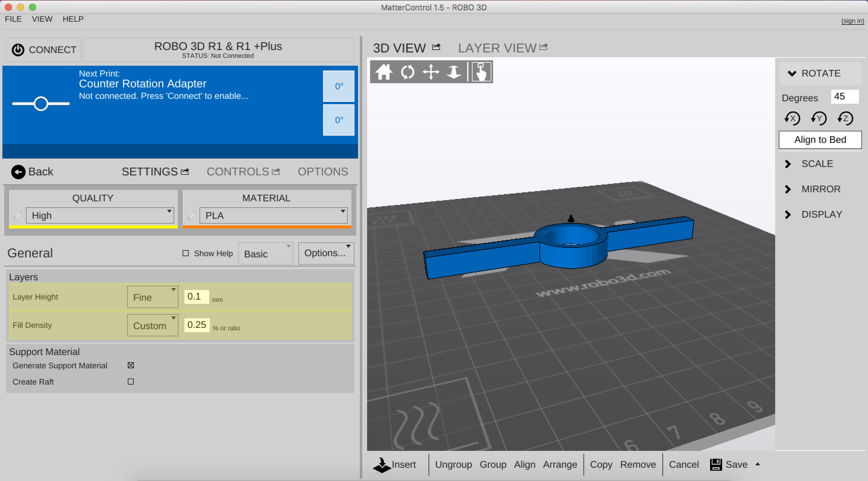Click the Align to Bed button
Screen dimensions: 868x481
coord(820,140)
